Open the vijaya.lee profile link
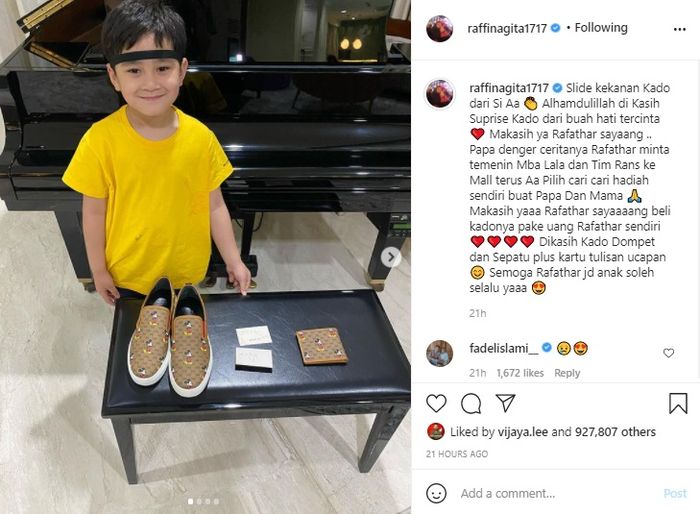700x514 pixels. 523,432
